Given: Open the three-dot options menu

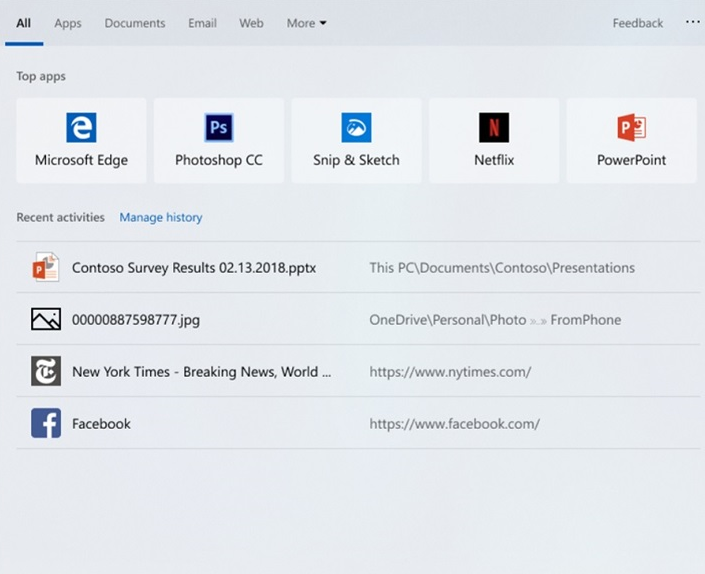Looking at the screenshot, I should click(x=692, y=23).
